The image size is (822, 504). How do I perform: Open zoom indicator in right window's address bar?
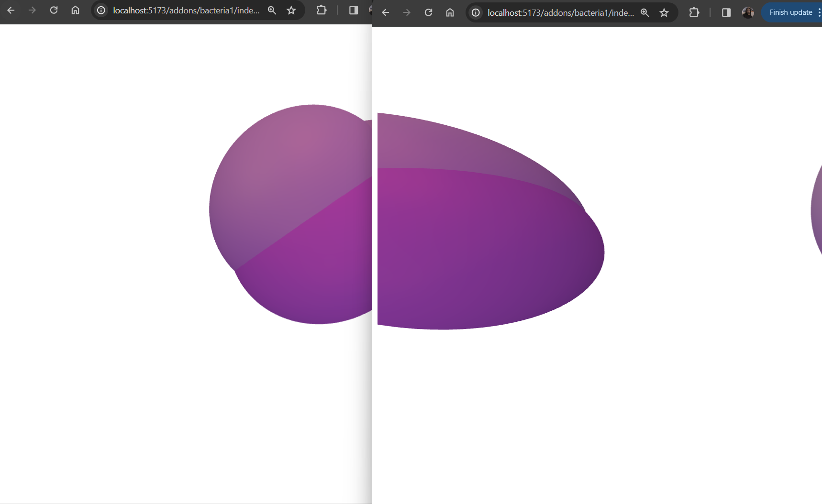coord(645,12)
